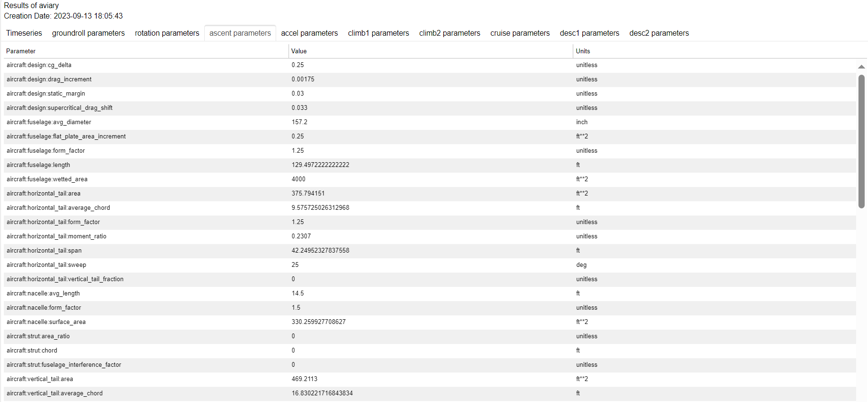
Task: Sort by the Units column header
Action: tap(720, 51)
